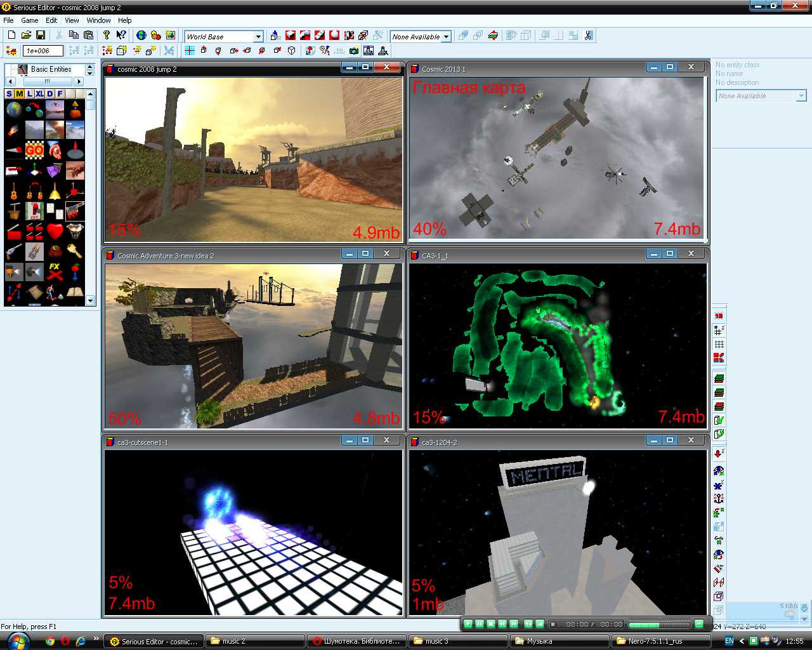Click the globe icon in the main toolbar
The width and height of the screenshot is (812, 650).
pyautogui.click(x=141, y=36)
